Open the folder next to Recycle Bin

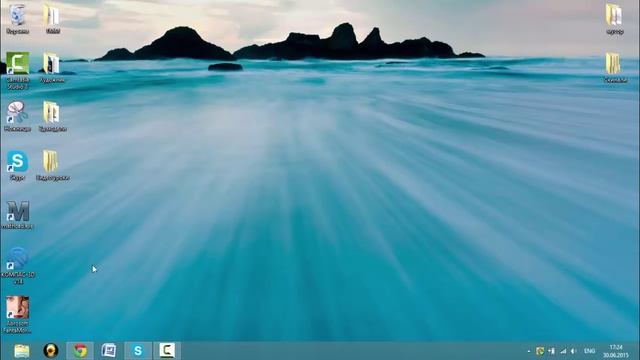tap(52, 19)
